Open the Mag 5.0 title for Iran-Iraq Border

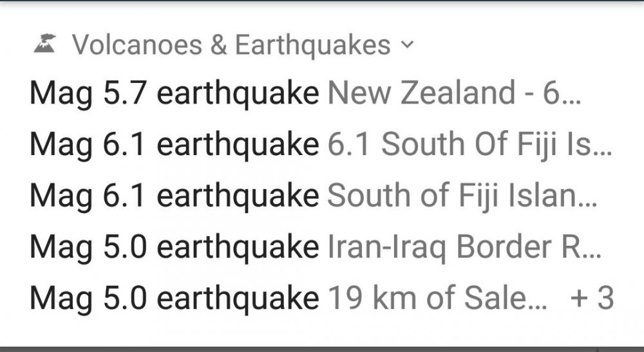click(174, 247)
